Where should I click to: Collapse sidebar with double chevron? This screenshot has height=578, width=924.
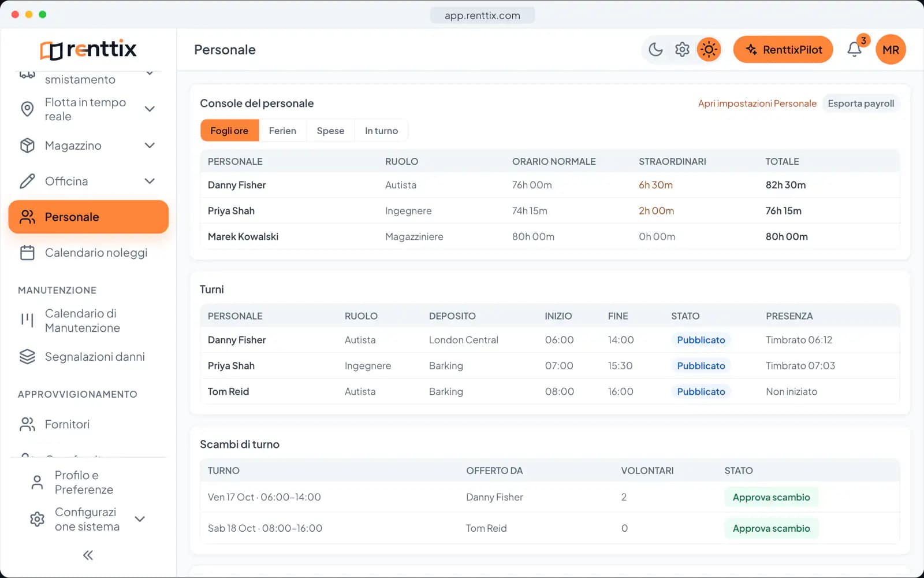pos(88,555)
